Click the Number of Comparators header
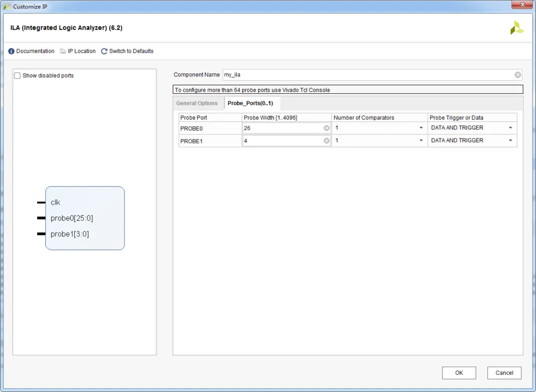Image resolution: width=536 pixels, height=392 pixels. tap(380, 118)
